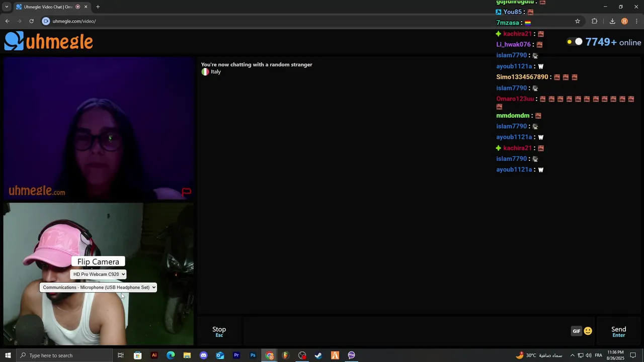Open Microsoft Store from the taskbar
644x362 pixels.
137,355
